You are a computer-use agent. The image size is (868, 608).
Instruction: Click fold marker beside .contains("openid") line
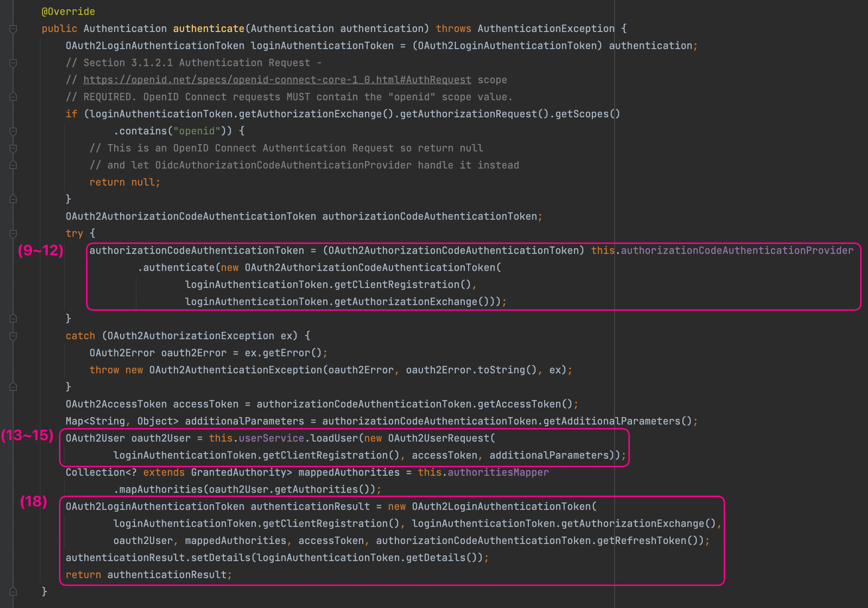[13, 131]
